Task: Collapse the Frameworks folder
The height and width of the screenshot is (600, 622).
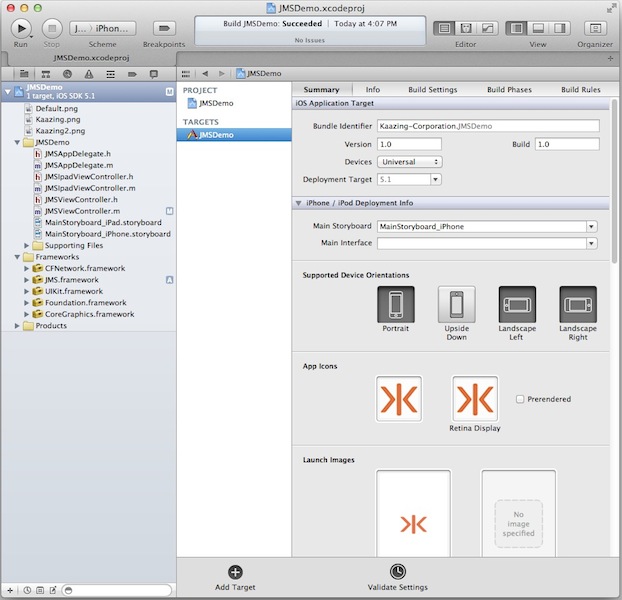Action: coord(17,257)
